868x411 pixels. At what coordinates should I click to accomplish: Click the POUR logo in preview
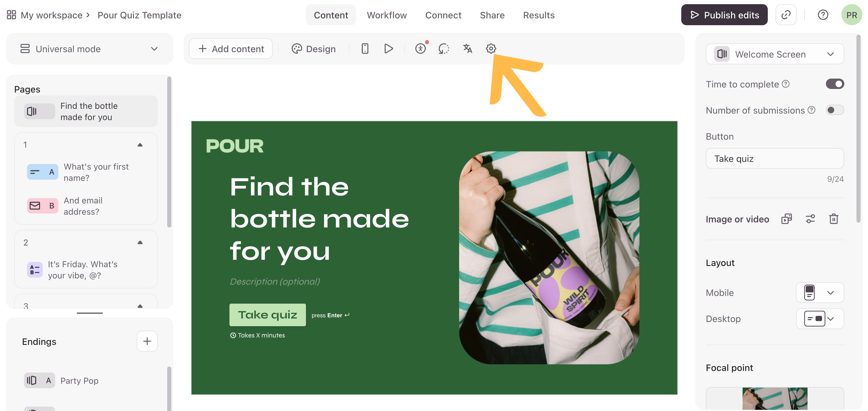[x=234, y=146]
